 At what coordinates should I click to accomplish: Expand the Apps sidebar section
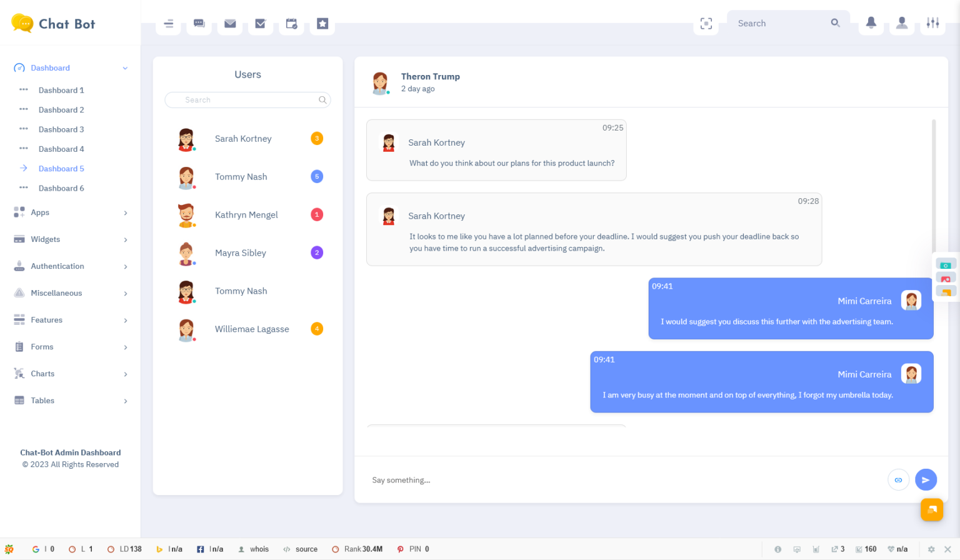click(39, 212)
